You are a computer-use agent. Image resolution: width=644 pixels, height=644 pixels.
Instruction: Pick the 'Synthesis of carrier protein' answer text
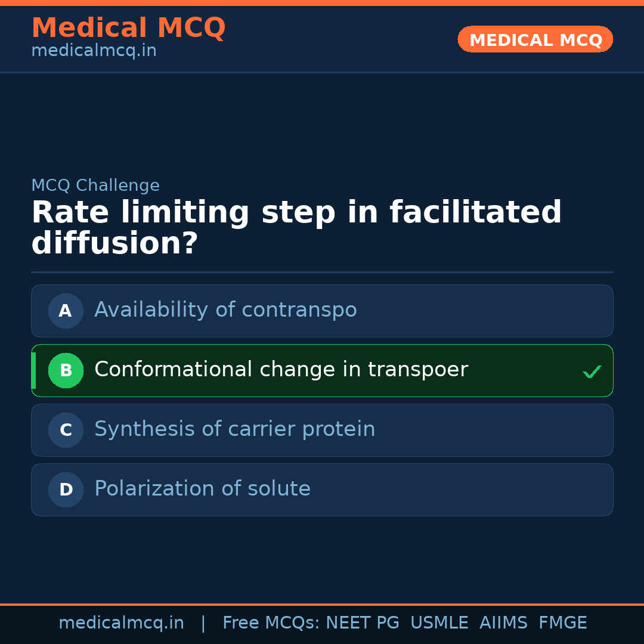[234, 429]
